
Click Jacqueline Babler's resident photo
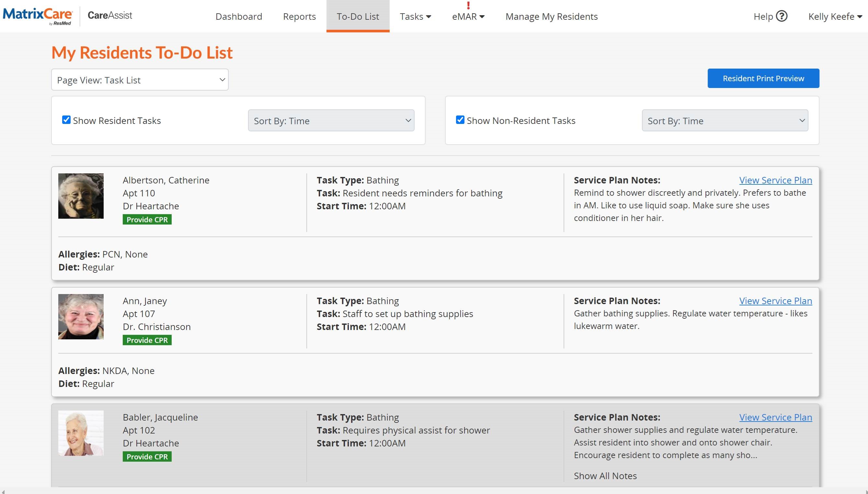(81, 433)
